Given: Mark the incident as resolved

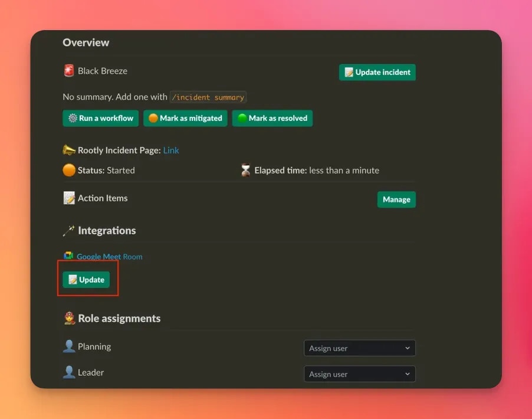Looking at the screenshot, I should point(272,118).
